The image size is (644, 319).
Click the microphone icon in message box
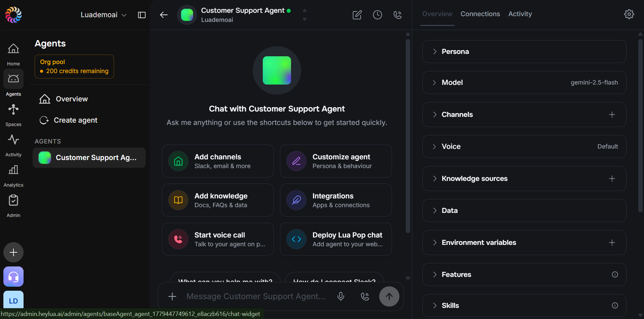tap(341, 296)
